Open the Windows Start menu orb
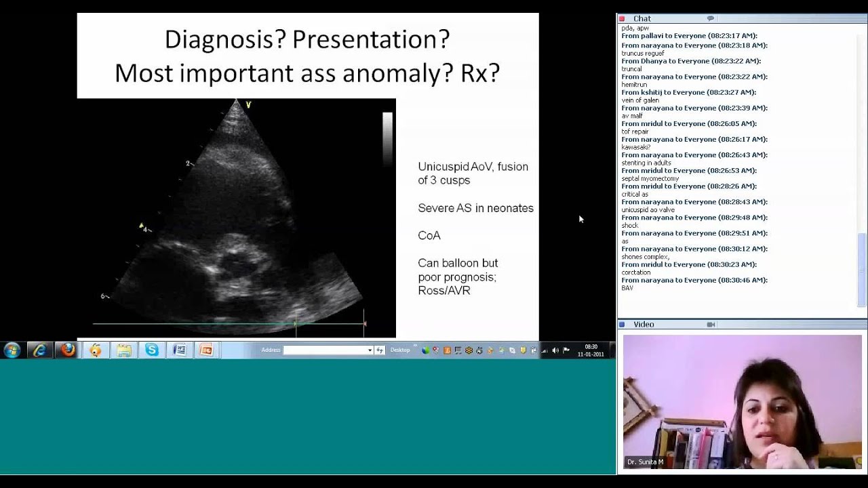Screen dimensions: 868x488 12,350
